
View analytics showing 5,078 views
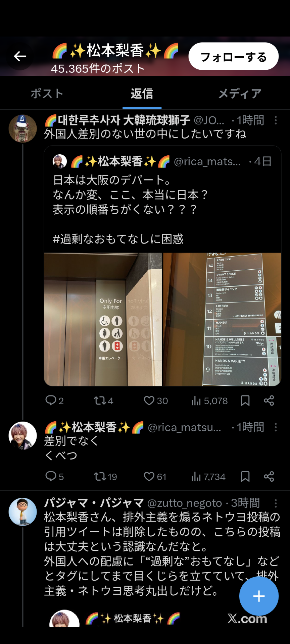pos(209,400)
